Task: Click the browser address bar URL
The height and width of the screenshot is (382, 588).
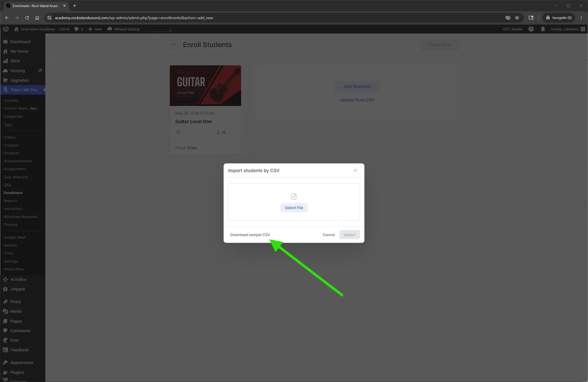Action: tap(134, 18)
